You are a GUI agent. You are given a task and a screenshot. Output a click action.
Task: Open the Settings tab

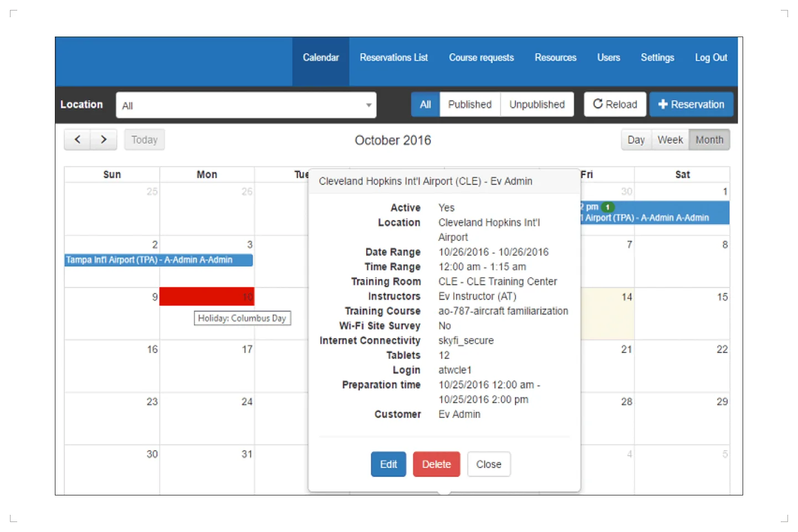point(657,58)
